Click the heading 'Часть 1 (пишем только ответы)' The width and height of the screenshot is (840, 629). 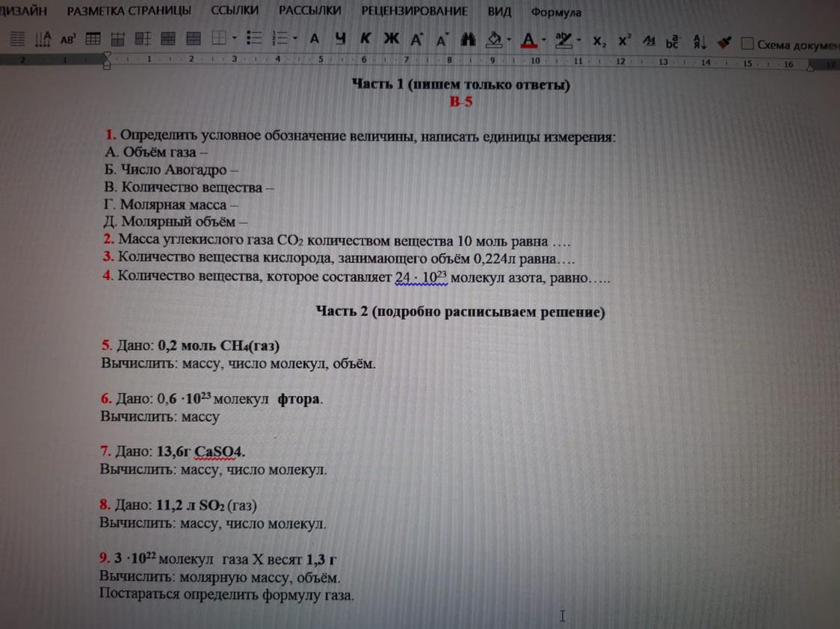[x=460, y=84]
